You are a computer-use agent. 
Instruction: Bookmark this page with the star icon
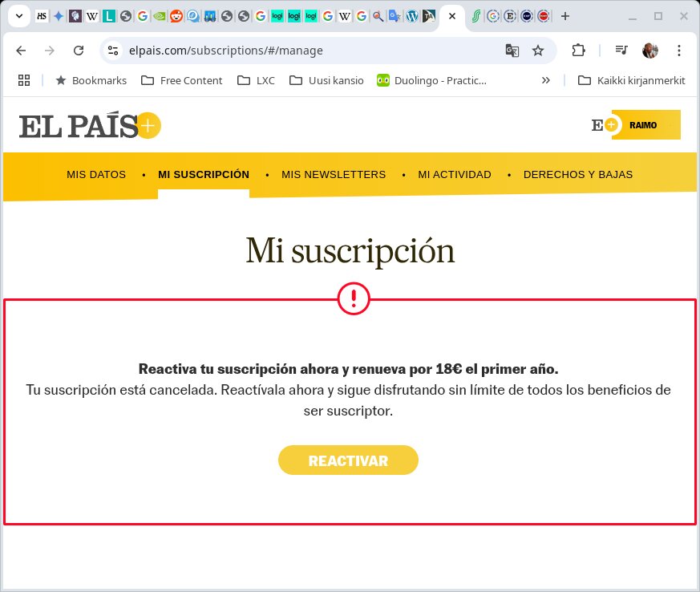click(538, 51)
